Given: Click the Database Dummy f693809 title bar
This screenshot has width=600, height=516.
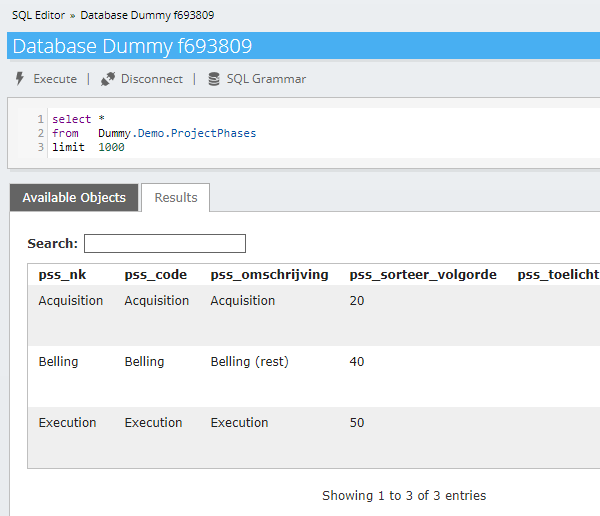Looking at the screenshot, I should click(303, 46).
